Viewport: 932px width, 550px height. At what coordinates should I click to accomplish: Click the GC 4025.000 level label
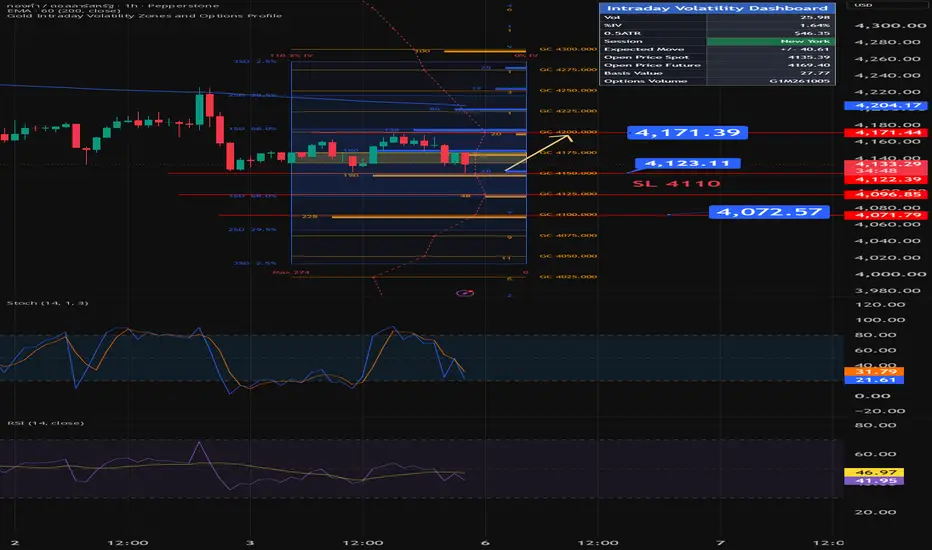point(568,276)
